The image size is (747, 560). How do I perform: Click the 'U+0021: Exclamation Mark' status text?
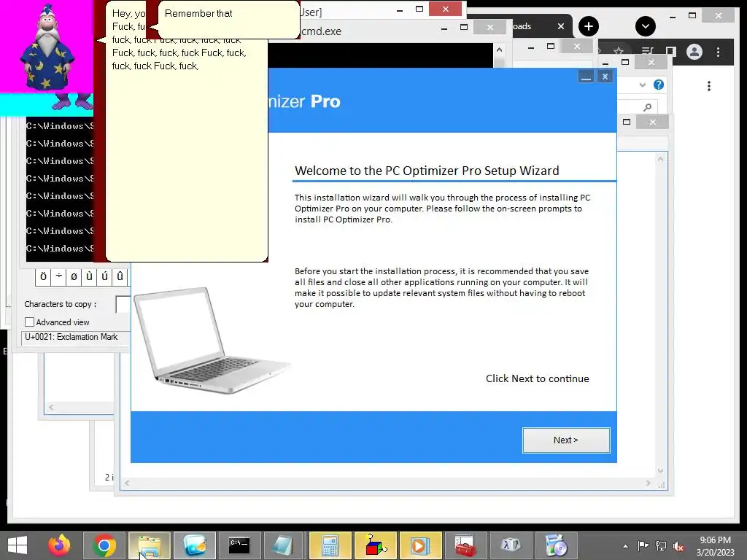click(x=71, y=337)
